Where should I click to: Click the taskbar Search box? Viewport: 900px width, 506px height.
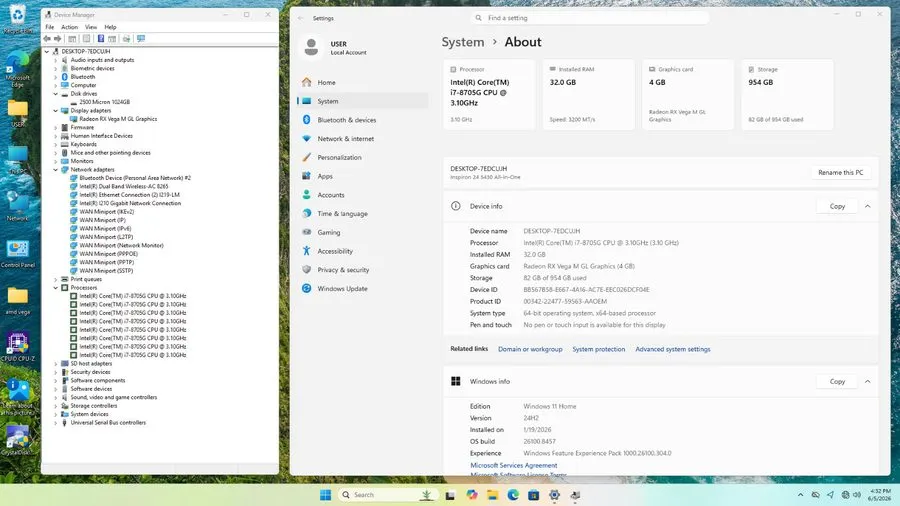tap(389, 495)
